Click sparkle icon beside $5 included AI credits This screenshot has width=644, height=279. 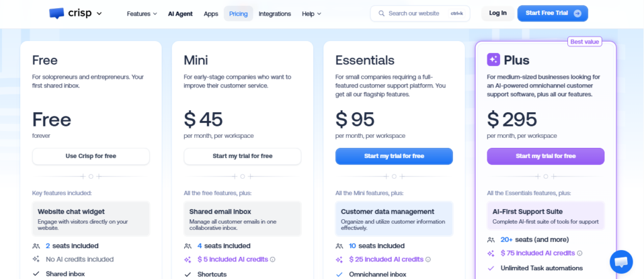coord(187,259)
